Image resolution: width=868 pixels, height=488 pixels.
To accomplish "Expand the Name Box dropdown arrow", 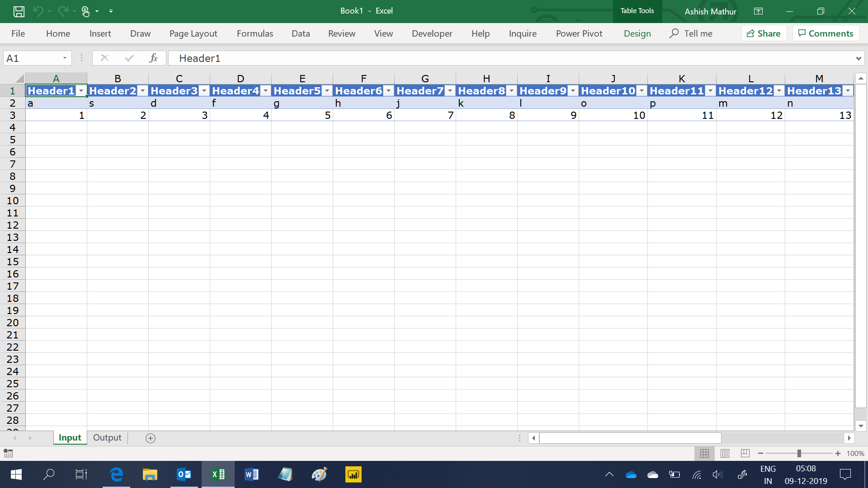I will click(65, 58).
